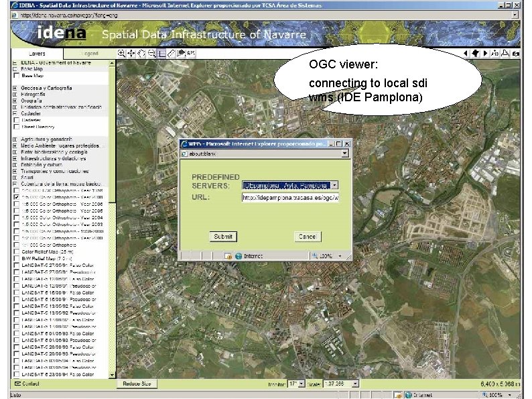Click the rightmost toolbar icon
The height and width of the screenshot is (399, 532).
point(516,54)
